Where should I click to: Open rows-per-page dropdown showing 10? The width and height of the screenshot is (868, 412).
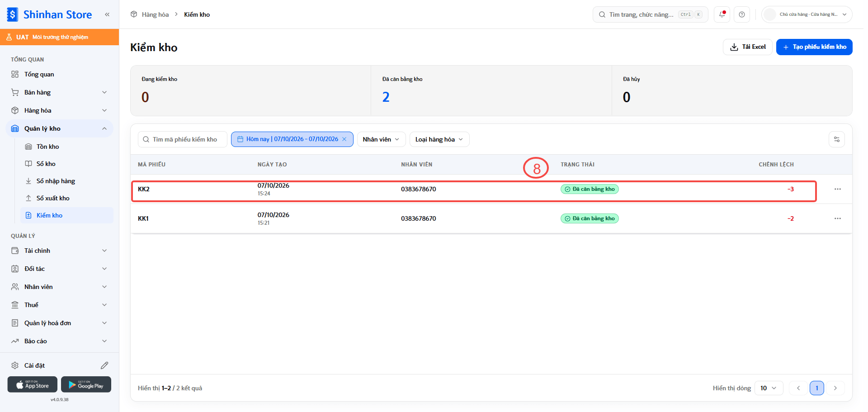click(x=769, y=388)
